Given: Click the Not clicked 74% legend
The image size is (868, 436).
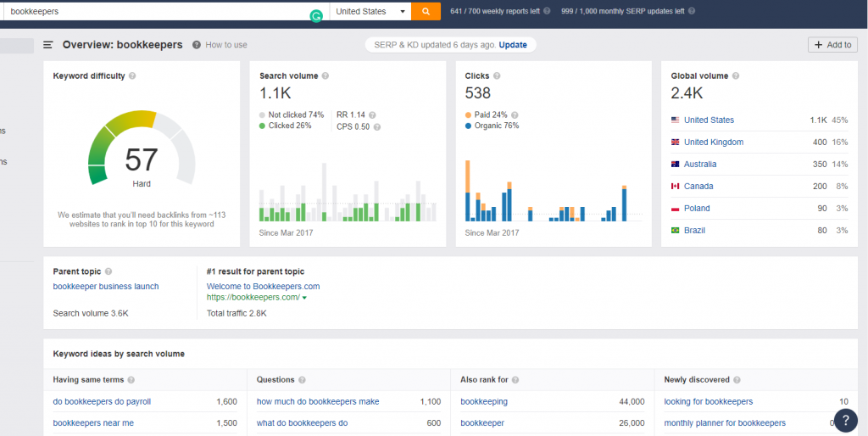Looking at the screenshot, I should [x=292, y=115].
